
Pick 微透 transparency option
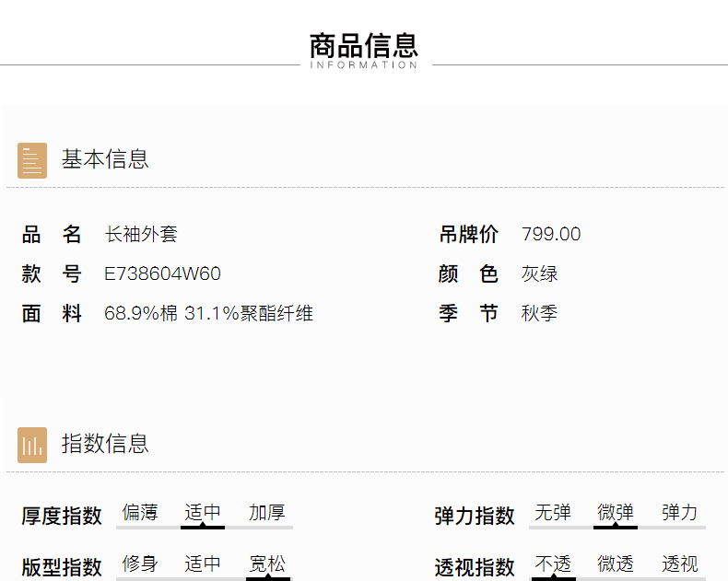(x=616, y=564)
